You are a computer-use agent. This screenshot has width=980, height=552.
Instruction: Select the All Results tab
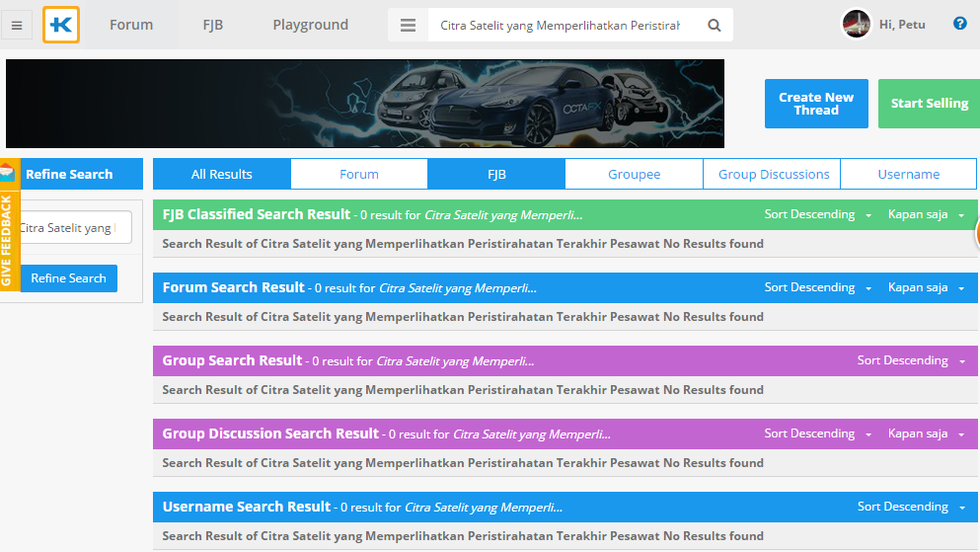[222, 174]
